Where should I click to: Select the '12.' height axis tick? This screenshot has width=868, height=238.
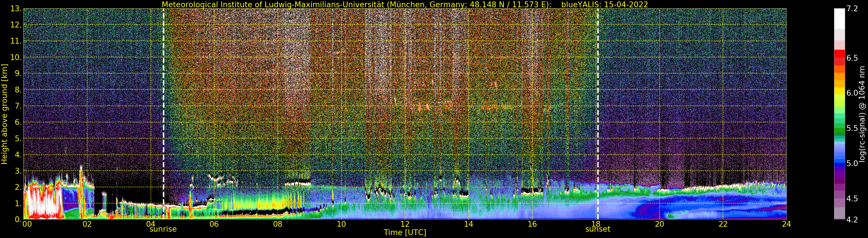(16, 25)
